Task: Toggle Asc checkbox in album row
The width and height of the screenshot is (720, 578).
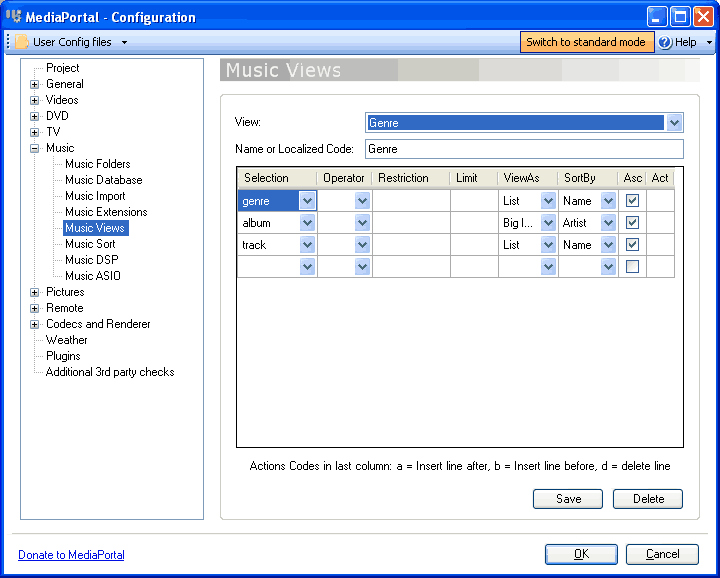Action: (632, 223)
